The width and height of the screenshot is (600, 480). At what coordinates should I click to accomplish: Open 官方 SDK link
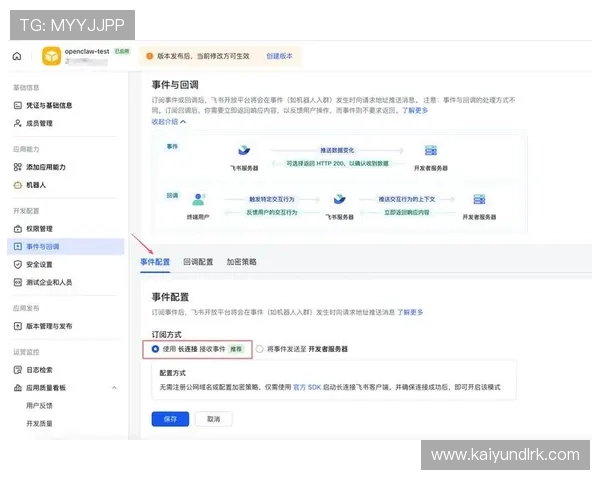pyautogui.click(x=307, y=387)
